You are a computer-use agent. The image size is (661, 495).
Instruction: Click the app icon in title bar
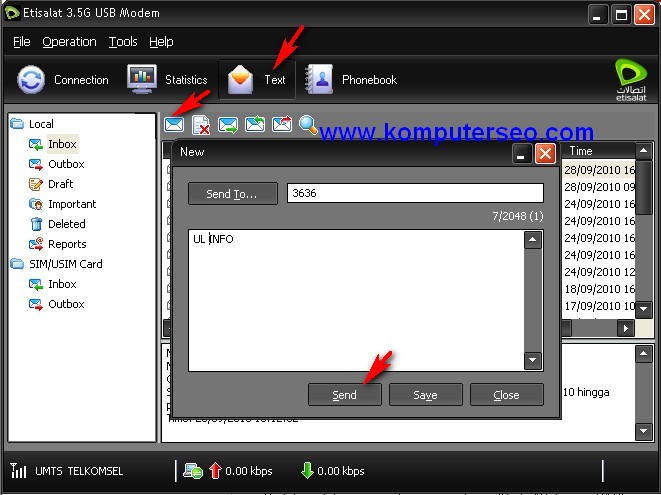tap(12, 13)
